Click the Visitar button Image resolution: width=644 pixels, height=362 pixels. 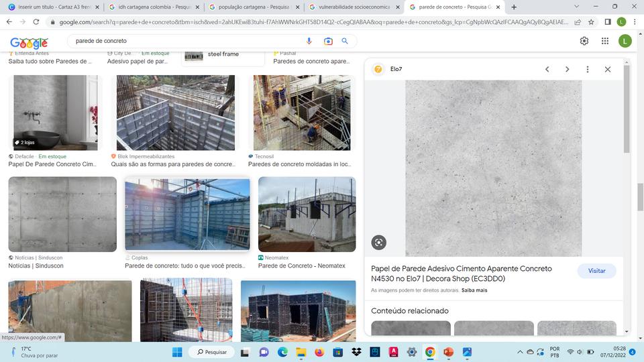click(596, 271)
